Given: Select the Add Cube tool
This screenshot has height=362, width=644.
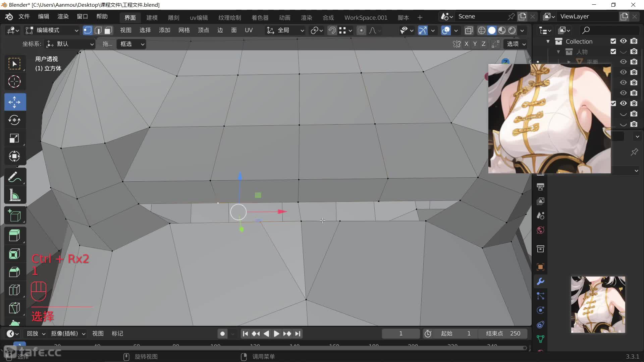Looking at the screenshot, I should (14, 216).
